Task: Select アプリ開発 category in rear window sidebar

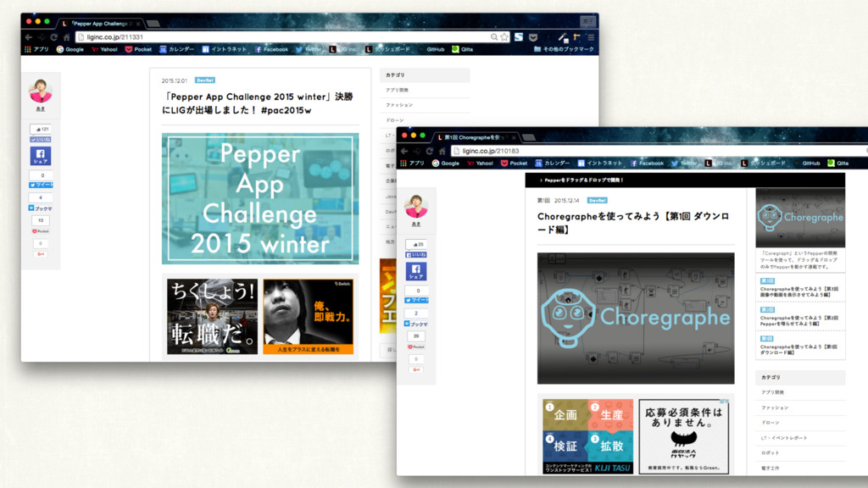Action: 398,90
